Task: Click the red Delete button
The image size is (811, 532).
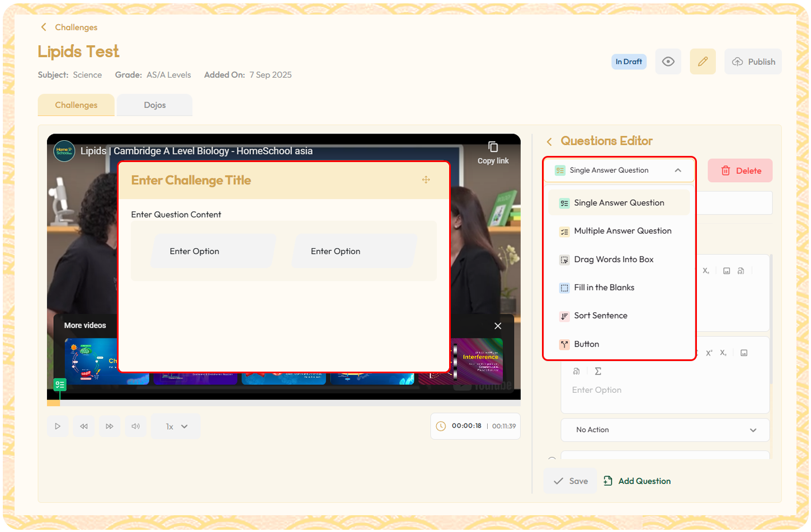Action: click(x=740, y=171)
